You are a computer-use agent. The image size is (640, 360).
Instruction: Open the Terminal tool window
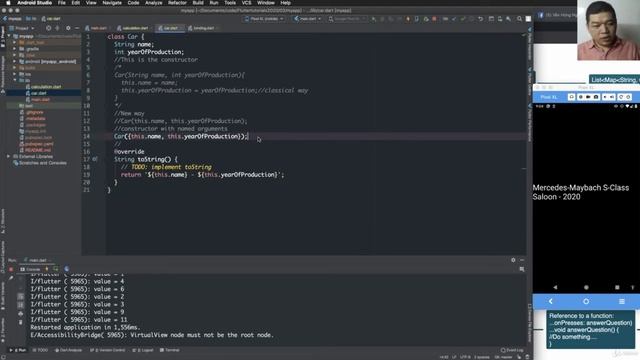[170, 350]
